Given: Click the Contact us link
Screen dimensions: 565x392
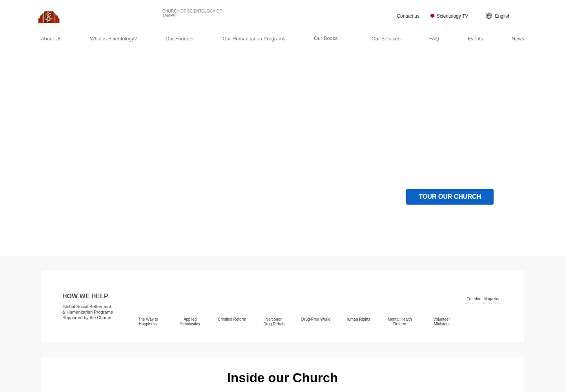Looking at the screenshot, I should coord(408,16).
